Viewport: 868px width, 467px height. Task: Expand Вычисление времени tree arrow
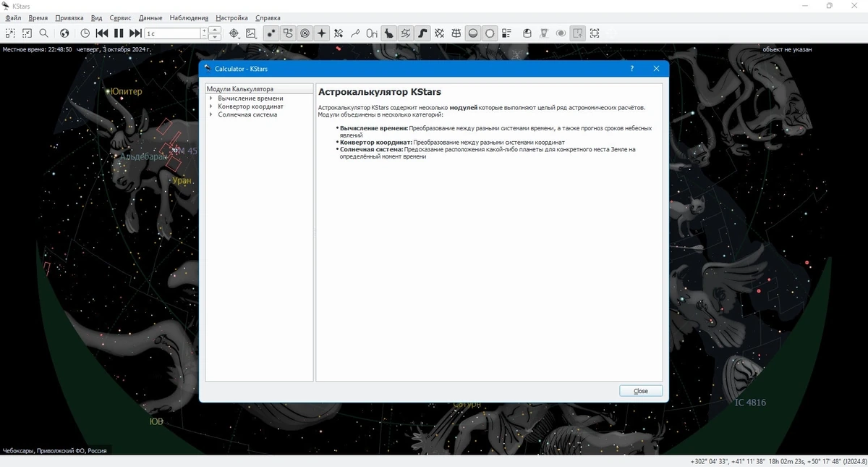[x=210, y=98]
